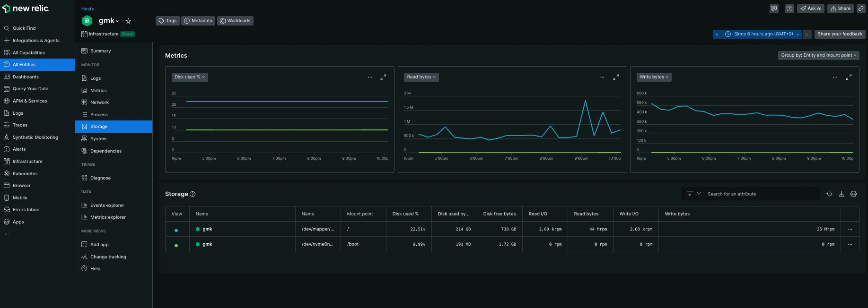Open the help question mark icon
Viewport: 868px width, 308px height.
click(x=789, y=9)
